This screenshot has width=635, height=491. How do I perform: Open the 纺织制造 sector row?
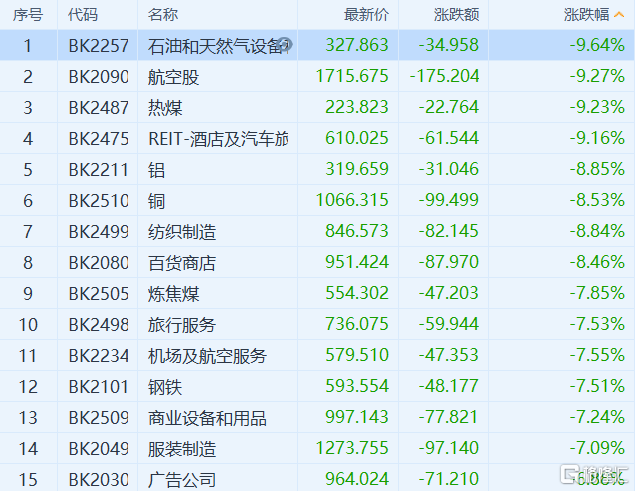point(181,232)
